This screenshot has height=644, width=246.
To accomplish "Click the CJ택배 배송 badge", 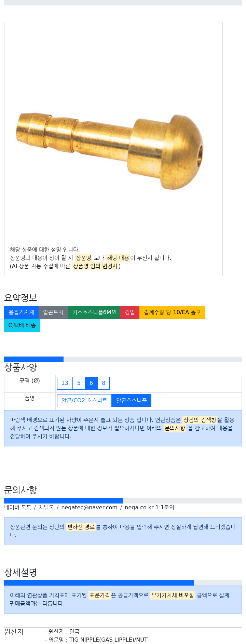I will point(22,325).
